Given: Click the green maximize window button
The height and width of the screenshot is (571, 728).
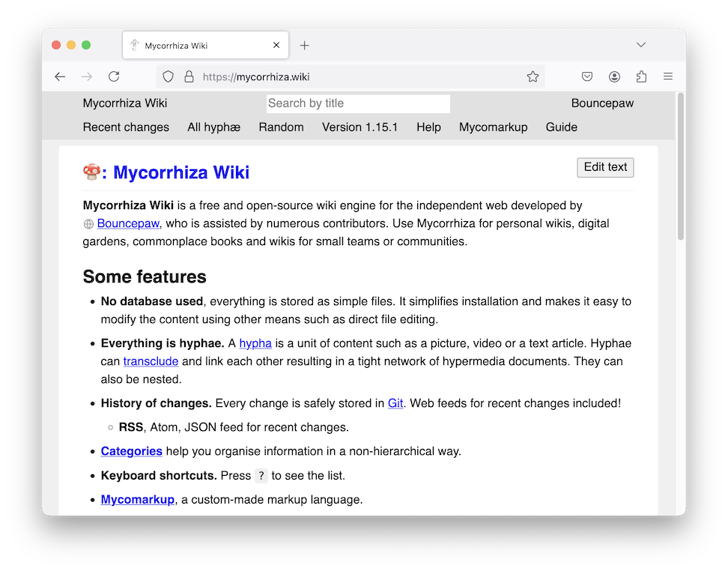Looking at the screenshot, I should [86, 45].
